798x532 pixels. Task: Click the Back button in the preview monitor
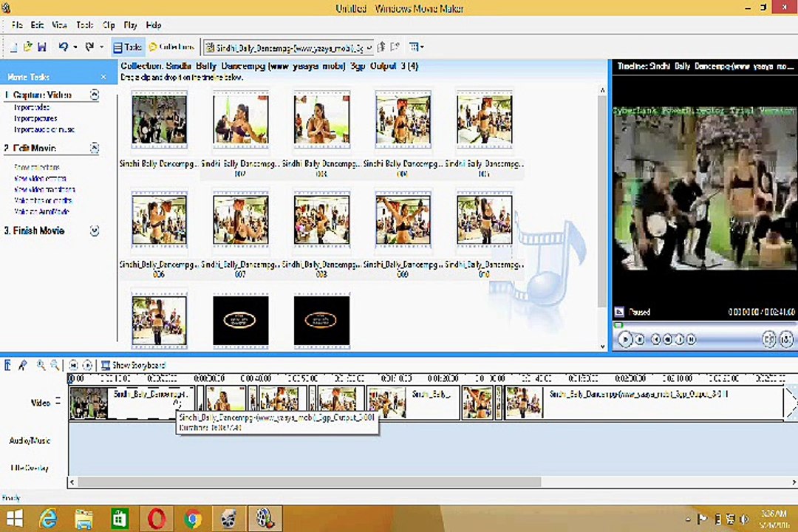[656, 339]
